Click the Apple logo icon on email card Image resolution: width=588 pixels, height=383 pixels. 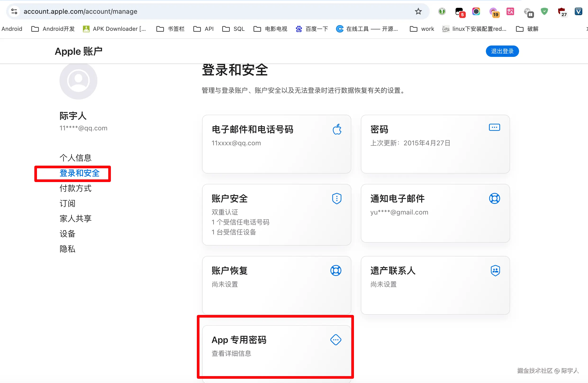tap(337, 129)
